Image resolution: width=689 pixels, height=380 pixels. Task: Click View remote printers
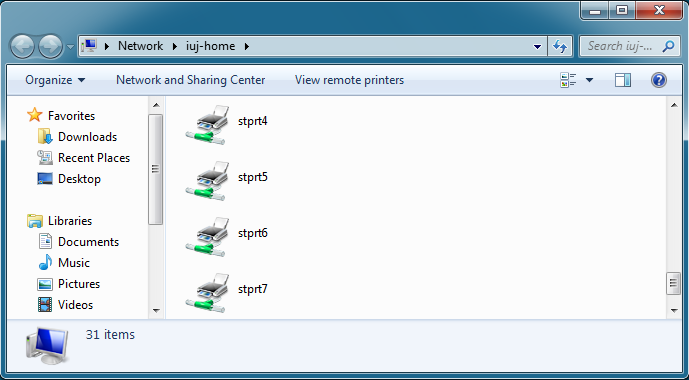coord(349,80)
